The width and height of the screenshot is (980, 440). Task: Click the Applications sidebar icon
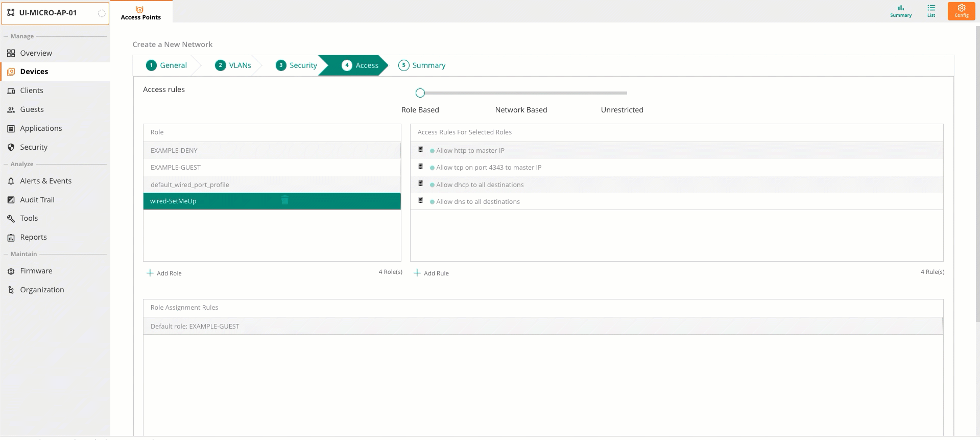11,129
